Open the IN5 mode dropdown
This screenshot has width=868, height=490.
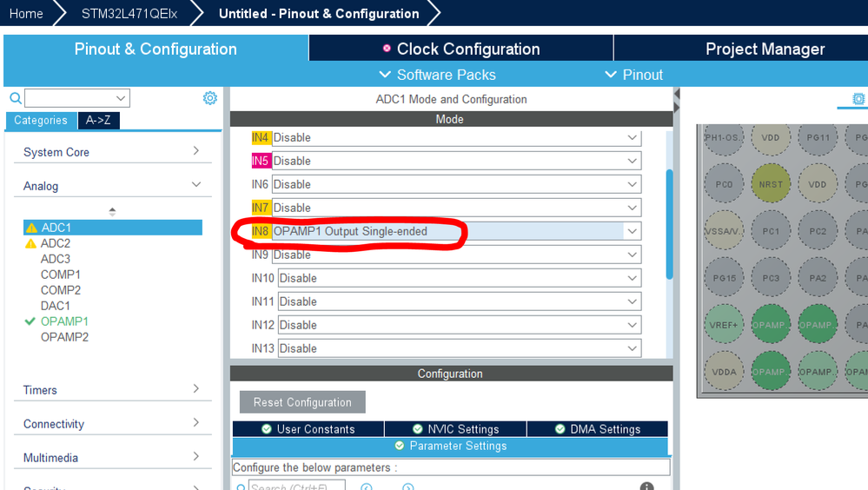point(457,161)
